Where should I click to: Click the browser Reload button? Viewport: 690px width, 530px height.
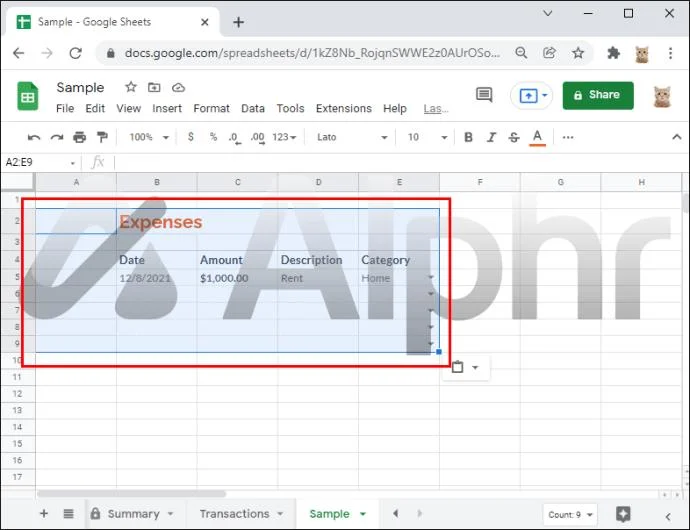pos(76,53)
